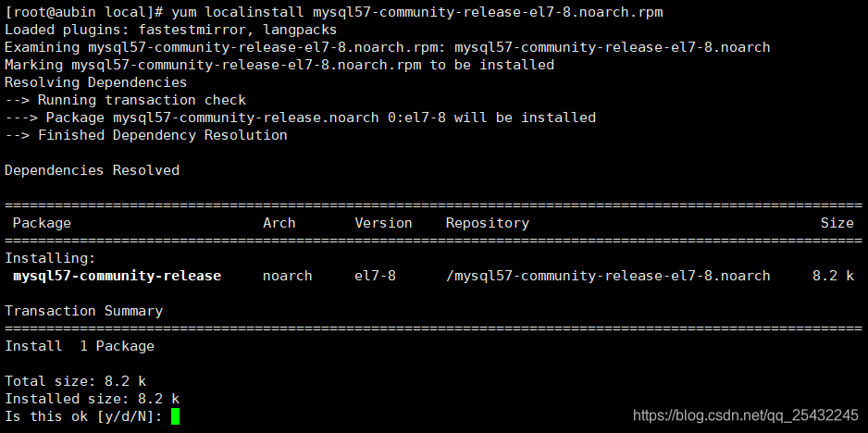The image size is (868, 433).
Task: Click the line starting 'Examining mysql57-community-release'
Action: pyautogui.click(x=388, y=47)
